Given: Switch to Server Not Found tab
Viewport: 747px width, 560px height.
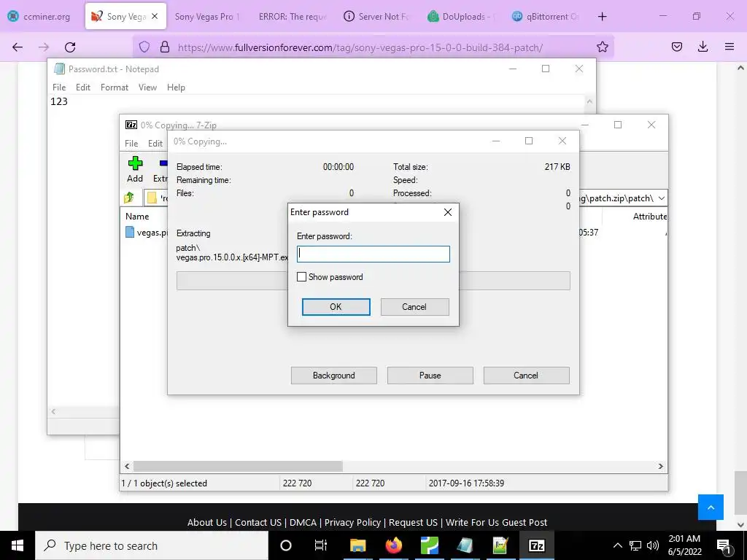Looking at the screenshot, I should coord(376,16).
